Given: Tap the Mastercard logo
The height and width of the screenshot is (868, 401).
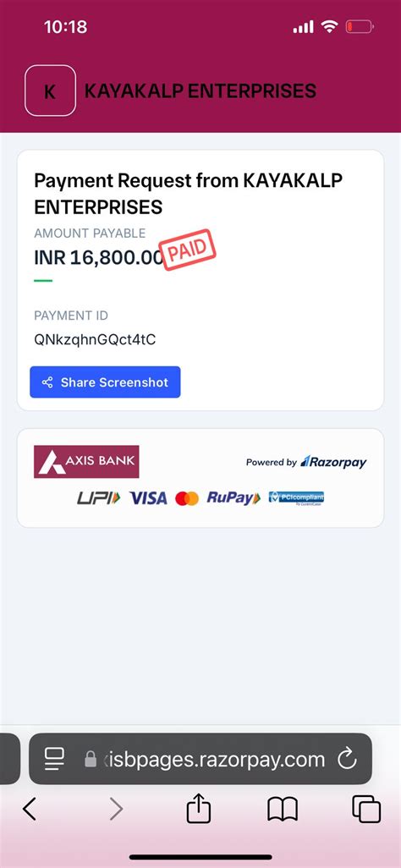Looking at the screenshot, I should pos(187,499).
